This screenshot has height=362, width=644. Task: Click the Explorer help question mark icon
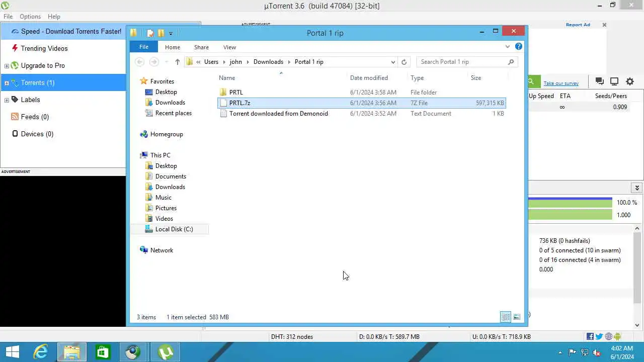pos(519,47)
